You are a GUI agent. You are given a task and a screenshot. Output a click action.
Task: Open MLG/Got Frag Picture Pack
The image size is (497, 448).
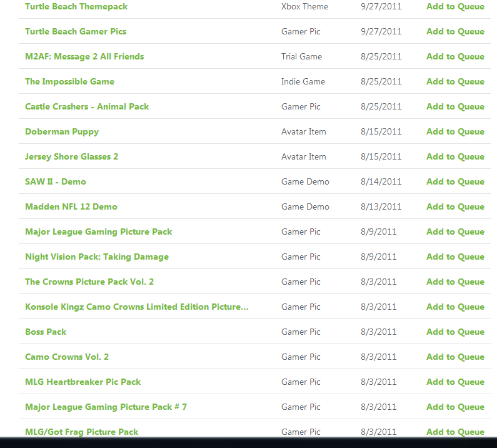[x=81, y=432]
